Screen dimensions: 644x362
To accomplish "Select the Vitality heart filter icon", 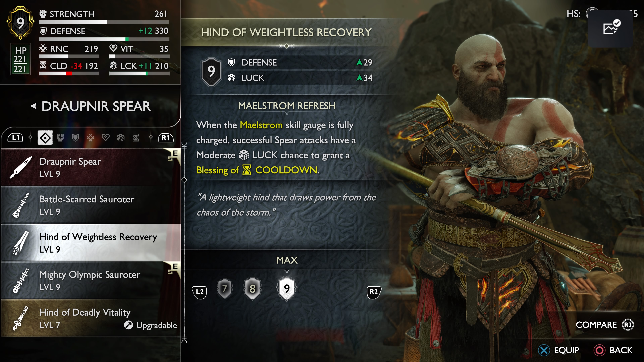I will pos(105,138).
